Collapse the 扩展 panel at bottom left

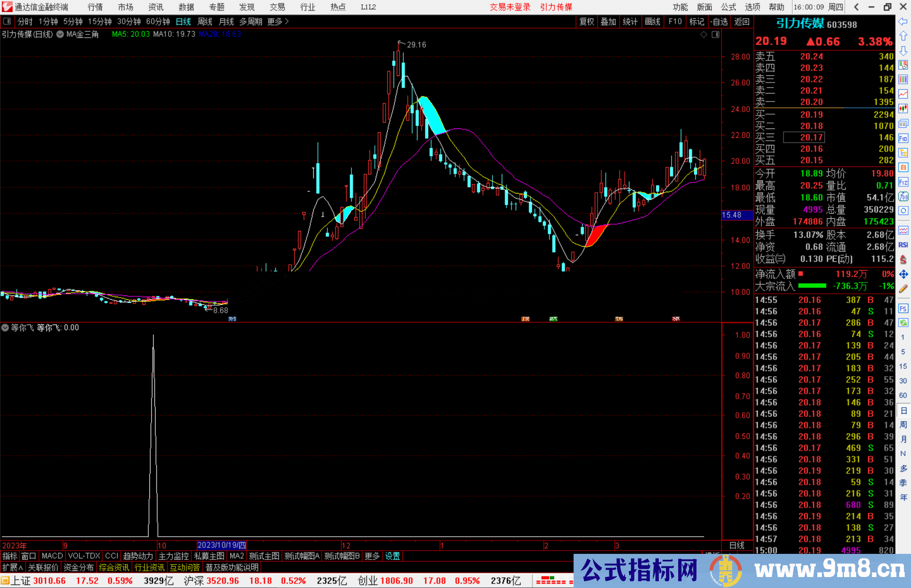[x=12, y=567]
